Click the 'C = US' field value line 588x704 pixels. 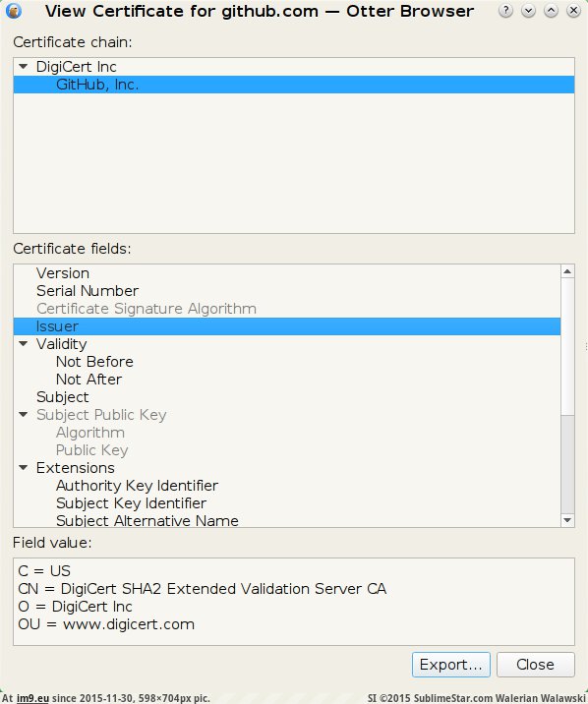(44, 571)
